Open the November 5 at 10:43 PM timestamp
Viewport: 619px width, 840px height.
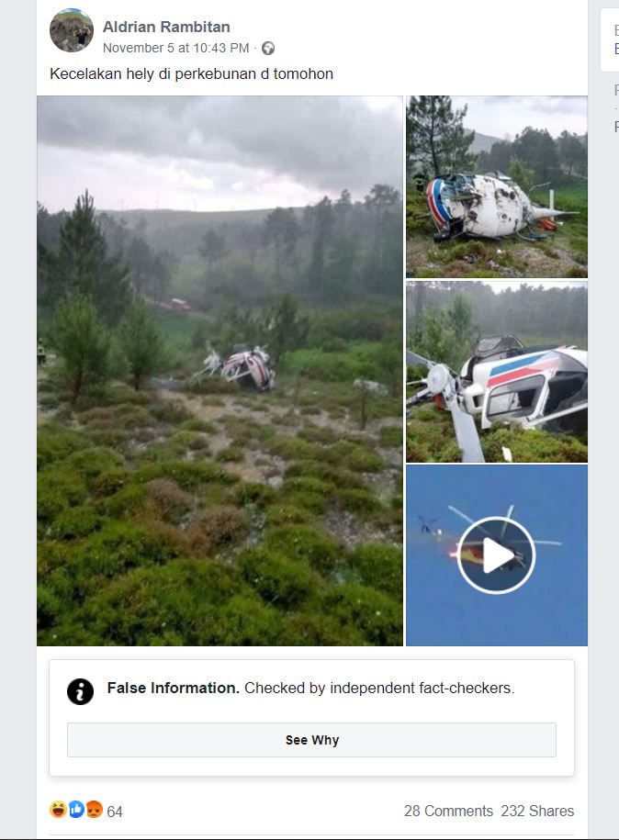pyautogui.click(x=175, y=49)
